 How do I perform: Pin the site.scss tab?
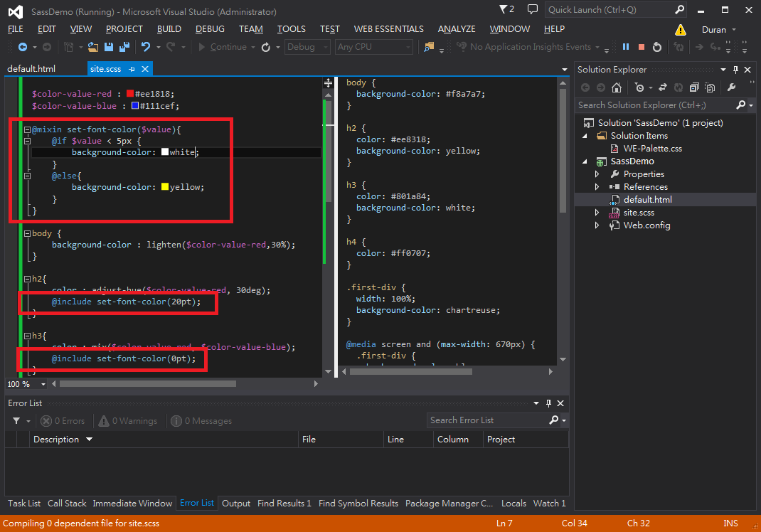click(132, 70)
